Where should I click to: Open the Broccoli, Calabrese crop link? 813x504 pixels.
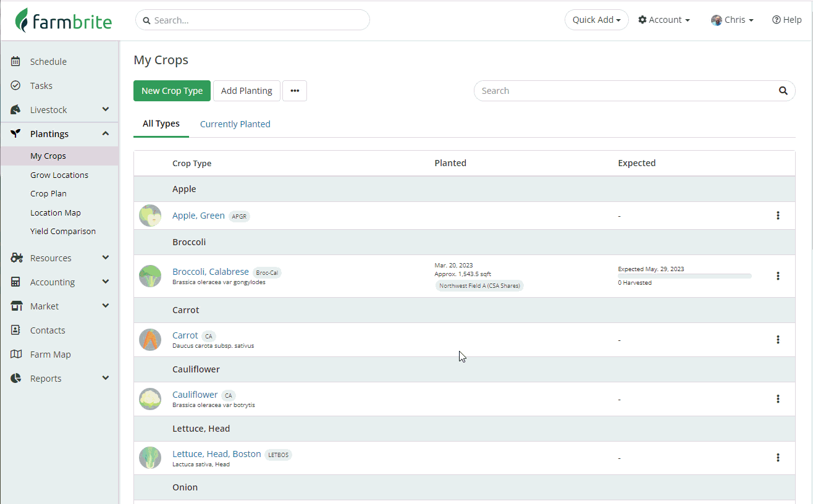[x=211, y=272]
